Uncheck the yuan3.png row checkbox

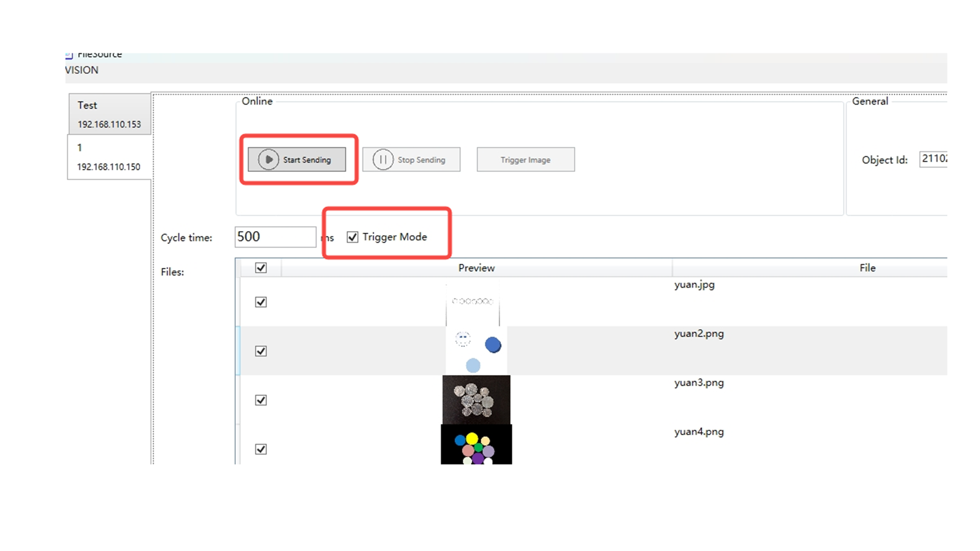tap(261, 400)
